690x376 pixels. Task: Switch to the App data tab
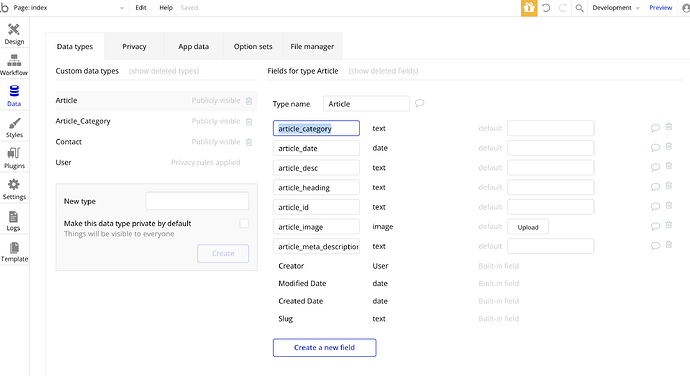pos(194,46)
